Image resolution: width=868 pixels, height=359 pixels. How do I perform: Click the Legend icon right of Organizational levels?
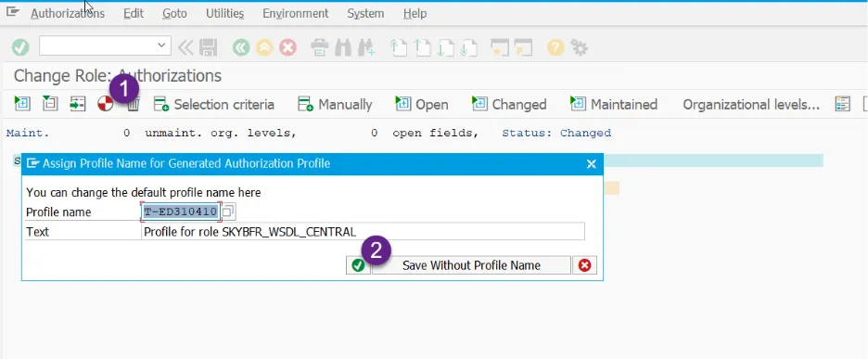tap(842, 104)
